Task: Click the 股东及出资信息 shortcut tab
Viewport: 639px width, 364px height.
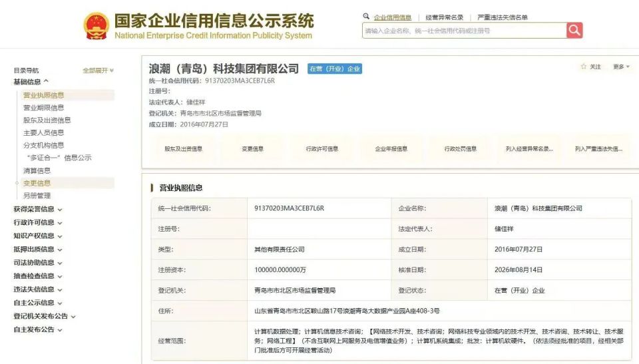Action: pyautogui.click(x=184, y=149)
